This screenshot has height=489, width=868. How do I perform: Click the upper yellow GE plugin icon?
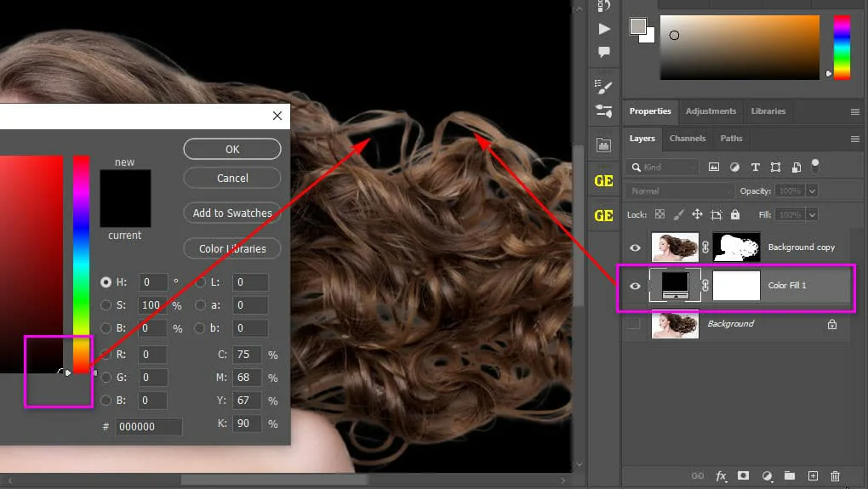coord(603,181)
